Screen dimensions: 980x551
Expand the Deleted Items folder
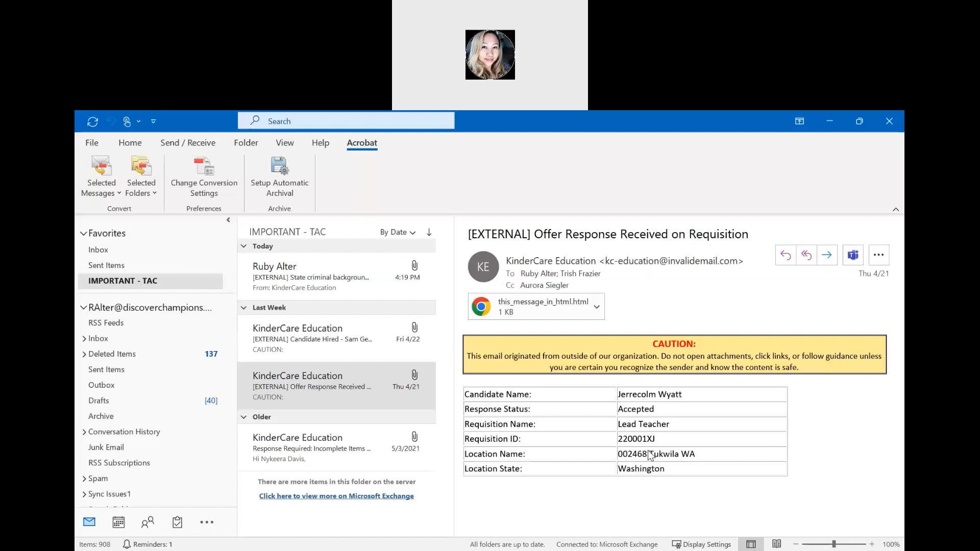coord(84,354)
